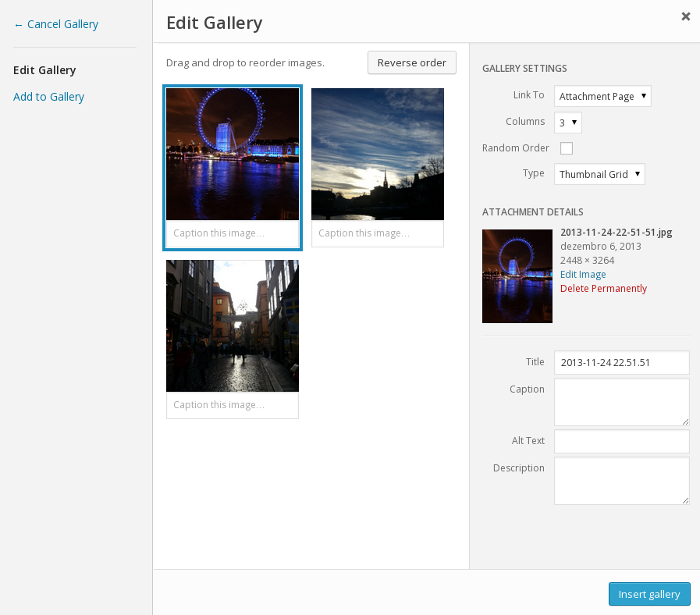Click the caption field under the first image
Screen dimensions: 700x615
(x=232, y=233)
